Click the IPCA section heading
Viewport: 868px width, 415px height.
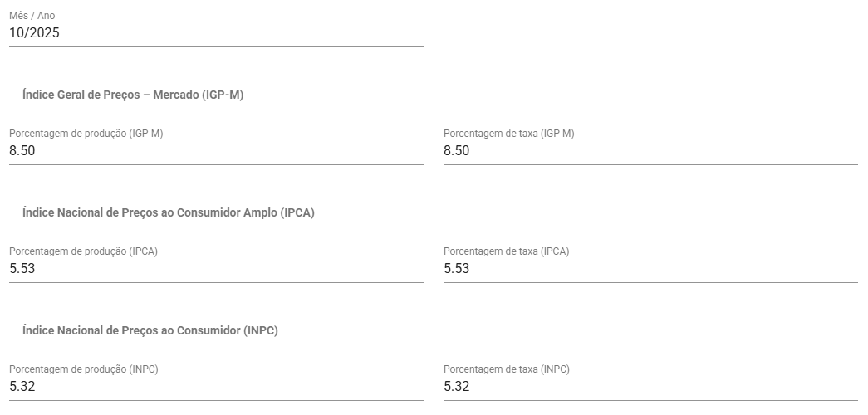click(x=169, y=212)
